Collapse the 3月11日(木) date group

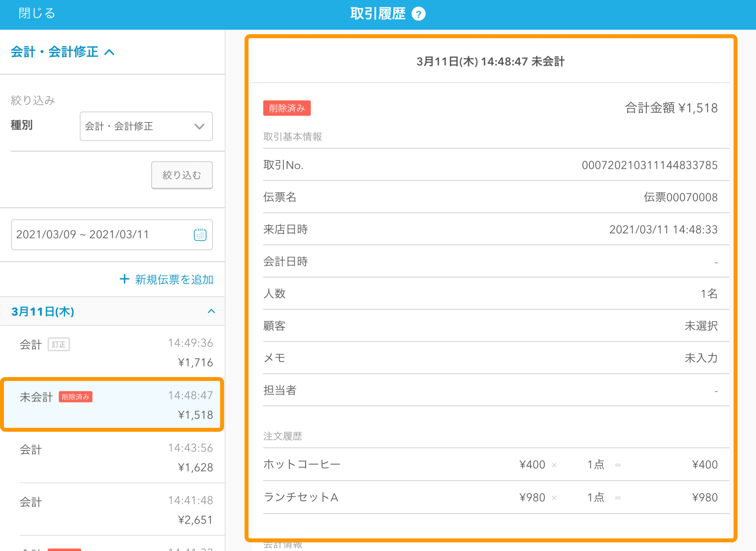point(211,311)
